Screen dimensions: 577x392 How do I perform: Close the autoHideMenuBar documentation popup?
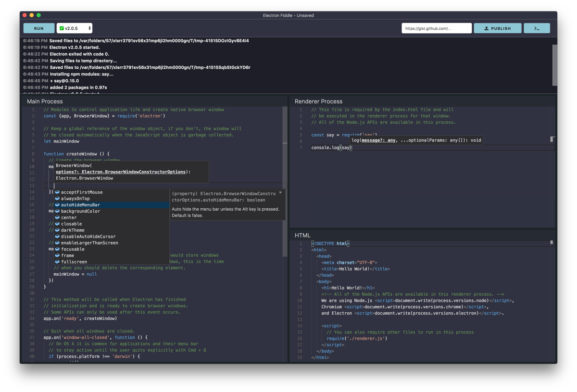[280, 192]
